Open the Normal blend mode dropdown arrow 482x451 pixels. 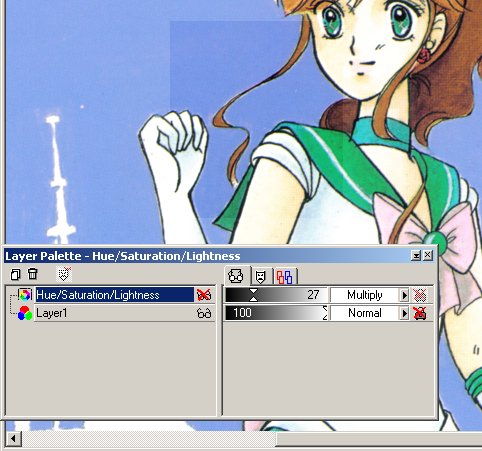point(404,313)
